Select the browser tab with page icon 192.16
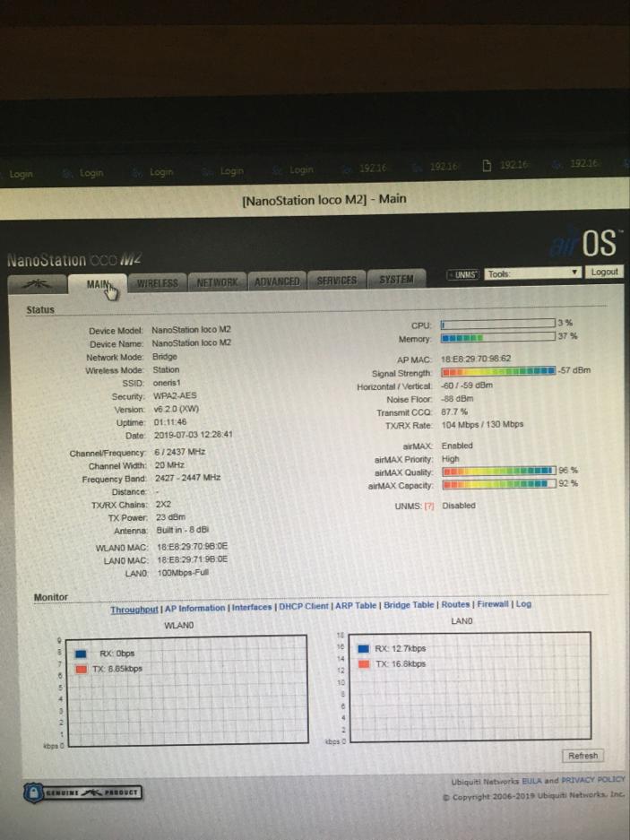Screen dimensions: 630x840 (x=506, y=165)
